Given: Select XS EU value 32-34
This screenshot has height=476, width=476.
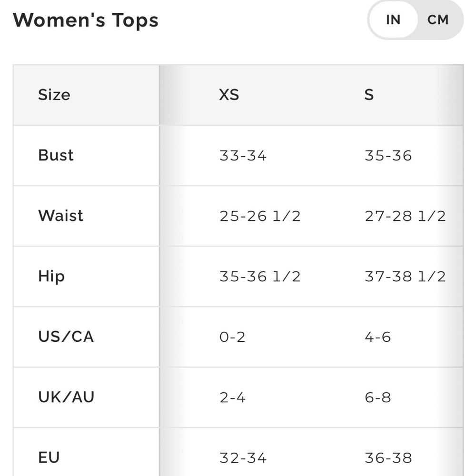Looking at the screenshot, I should click(x=243, y=458).
